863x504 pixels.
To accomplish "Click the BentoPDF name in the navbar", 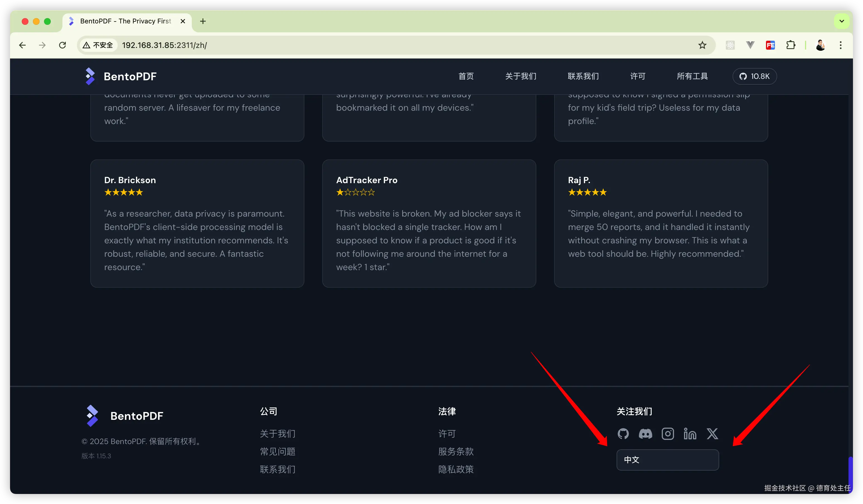I will click(x=130, y=76).
